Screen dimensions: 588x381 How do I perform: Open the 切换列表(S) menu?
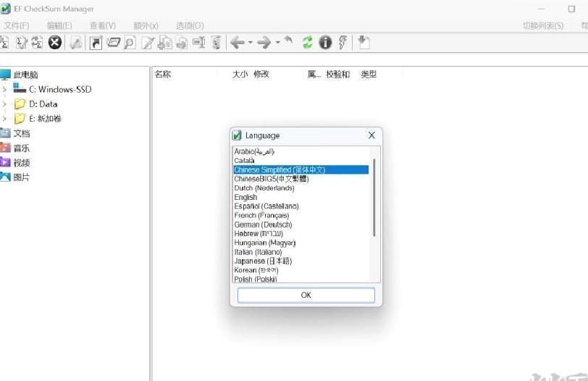click(x=543, y=25)
